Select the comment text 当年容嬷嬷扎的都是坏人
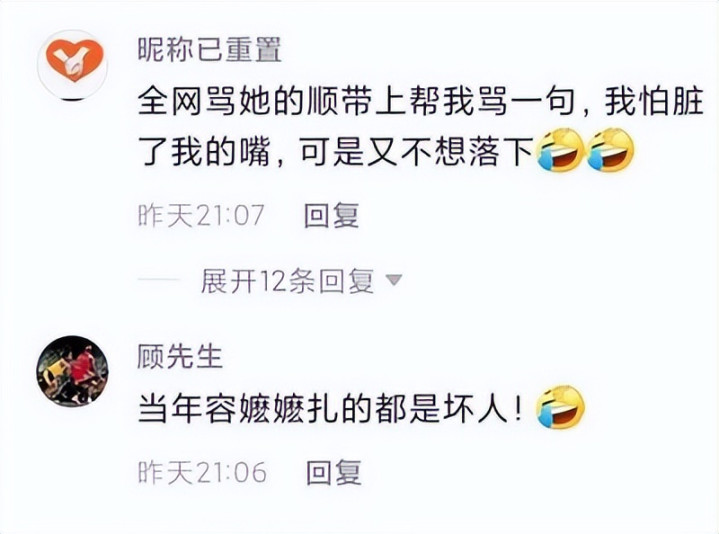This screenshot has height=534, width=719. pos(330,408)
